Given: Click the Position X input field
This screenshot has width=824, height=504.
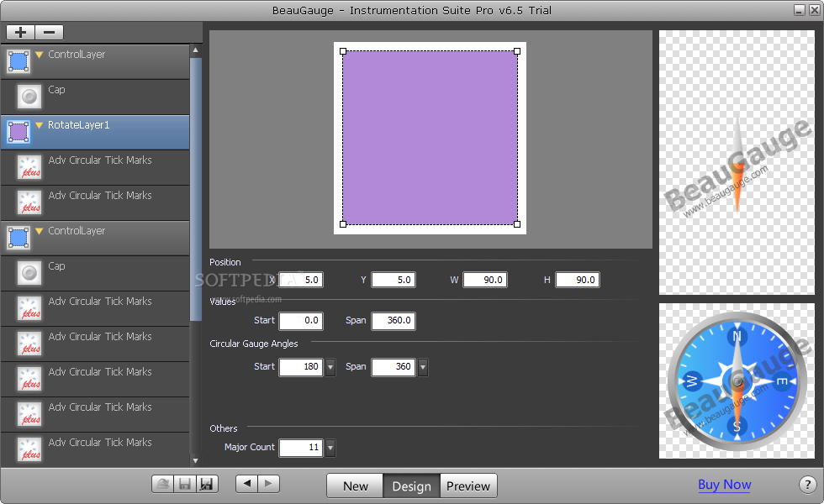Looking at the screenshot, I should point(301,280).
